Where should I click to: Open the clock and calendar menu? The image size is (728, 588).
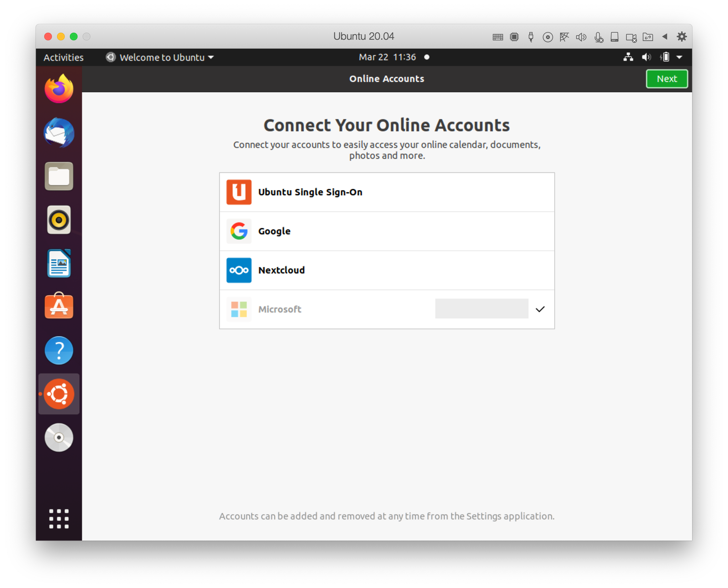point(387,57)
